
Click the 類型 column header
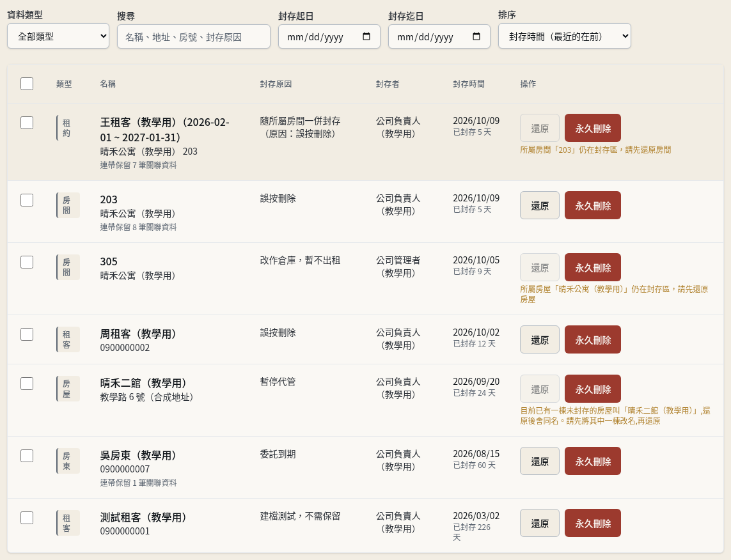pos(64,84)
